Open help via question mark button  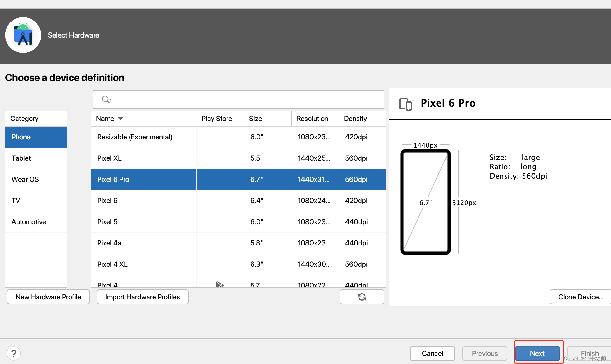pyautogui.click(x=14, y=353)
